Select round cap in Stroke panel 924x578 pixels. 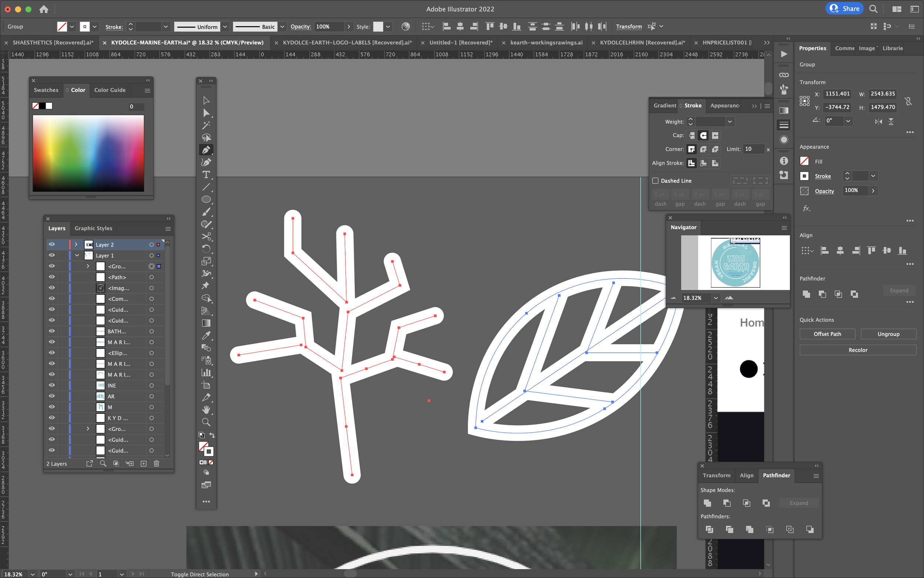tap(703, 135)
